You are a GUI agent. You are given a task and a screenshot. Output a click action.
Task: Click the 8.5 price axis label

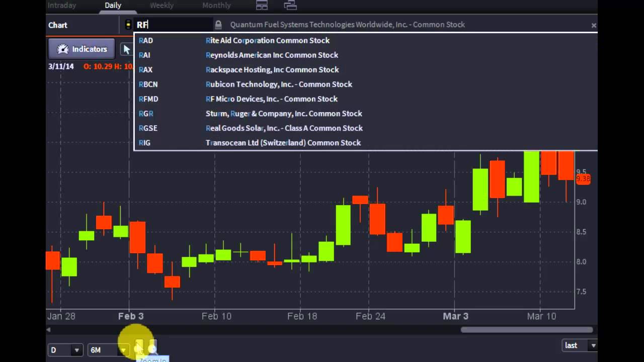click(581, 232)
